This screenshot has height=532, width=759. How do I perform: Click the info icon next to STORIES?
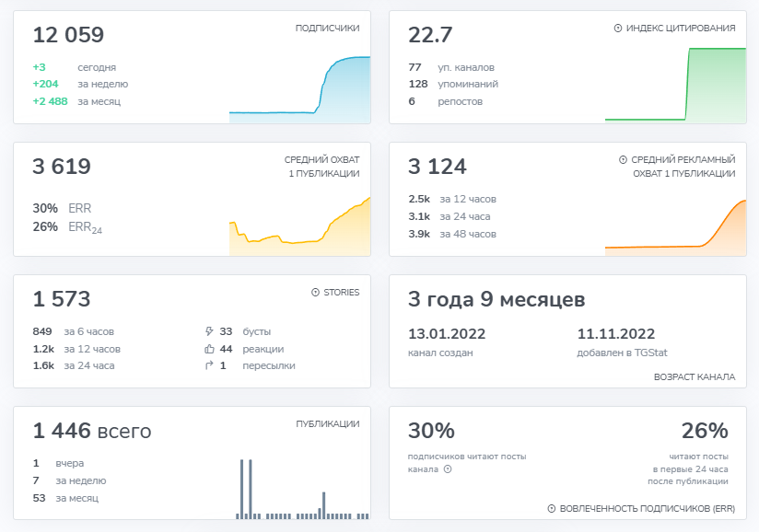coord(316,292)
